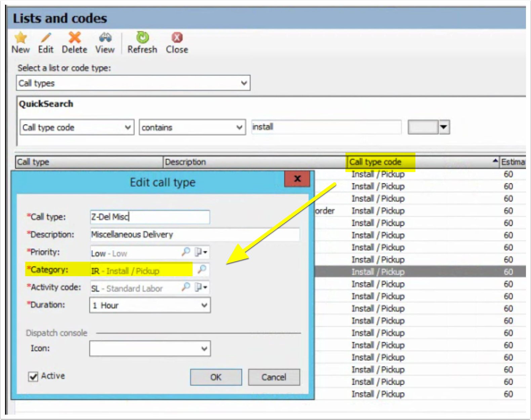Open the contains operator dropdown

tap(239, 127)
